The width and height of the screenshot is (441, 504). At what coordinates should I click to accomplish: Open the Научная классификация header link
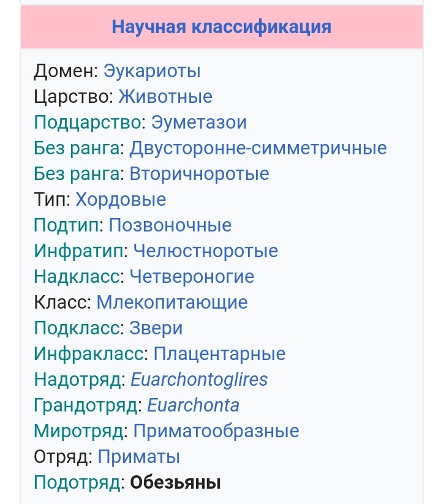click(x=221, y=27)
